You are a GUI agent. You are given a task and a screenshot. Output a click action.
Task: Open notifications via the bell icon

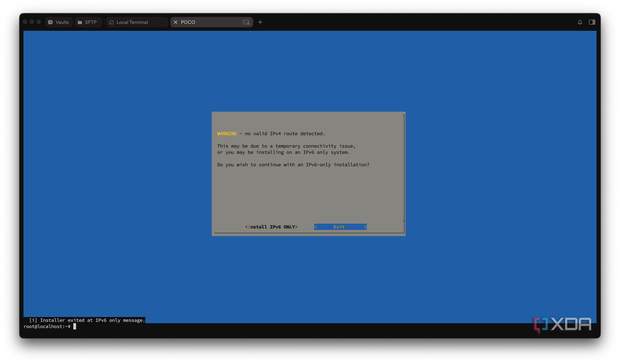coord(580,22)
